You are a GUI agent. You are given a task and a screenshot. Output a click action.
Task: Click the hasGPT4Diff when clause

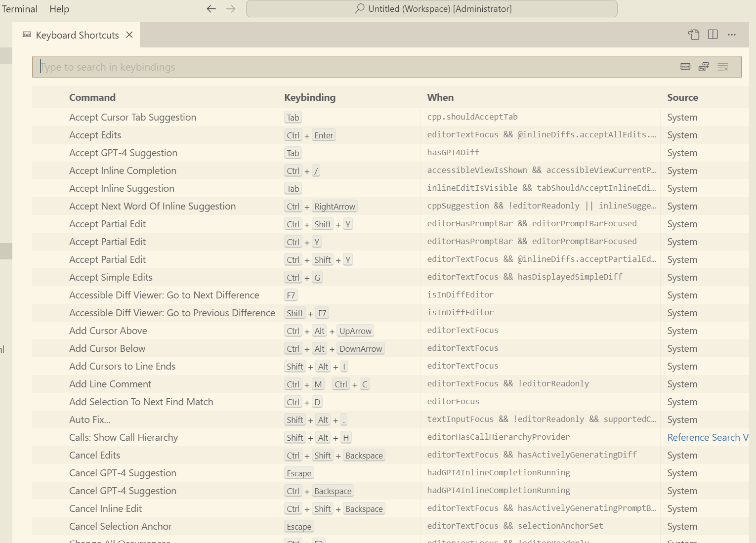pyautogui.click(x=453, y=153)
